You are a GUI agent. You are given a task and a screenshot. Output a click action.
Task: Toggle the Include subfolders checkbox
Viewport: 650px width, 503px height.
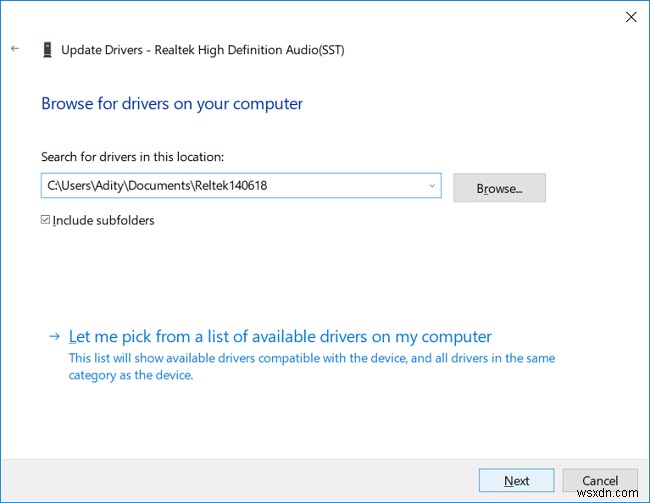click(46, 220)
